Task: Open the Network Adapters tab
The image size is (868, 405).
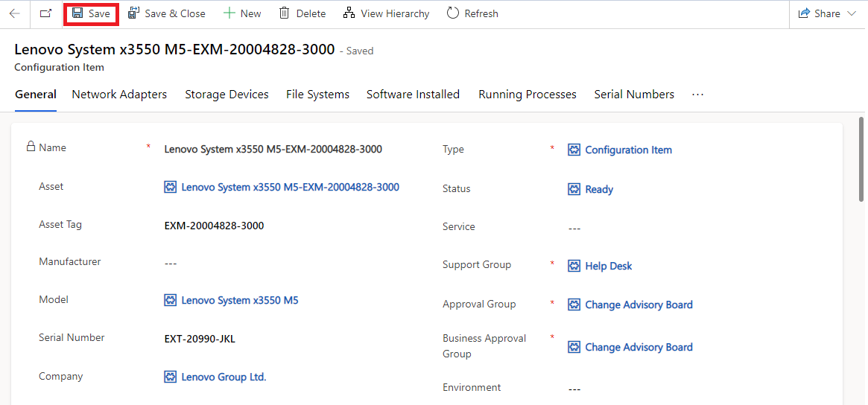Action: (119, 95)
